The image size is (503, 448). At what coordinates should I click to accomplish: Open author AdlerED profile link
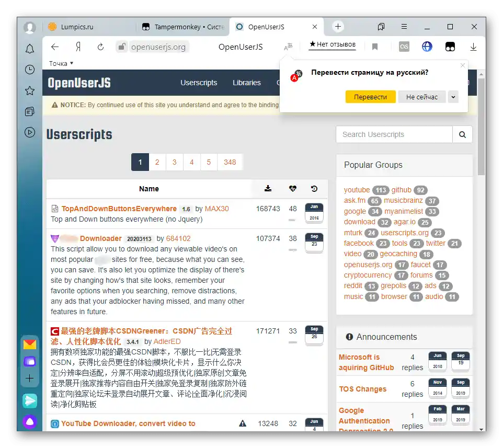pos(167,341)
